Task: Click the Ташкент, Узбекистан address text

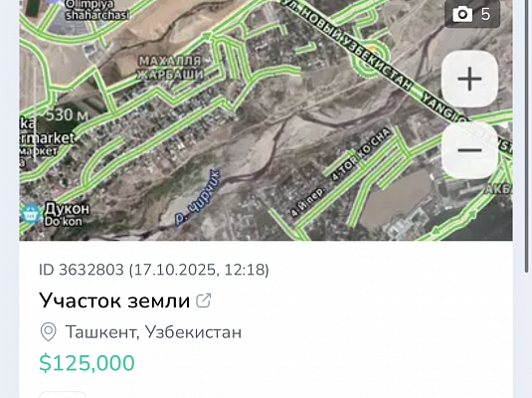Action: click(153, 331)
